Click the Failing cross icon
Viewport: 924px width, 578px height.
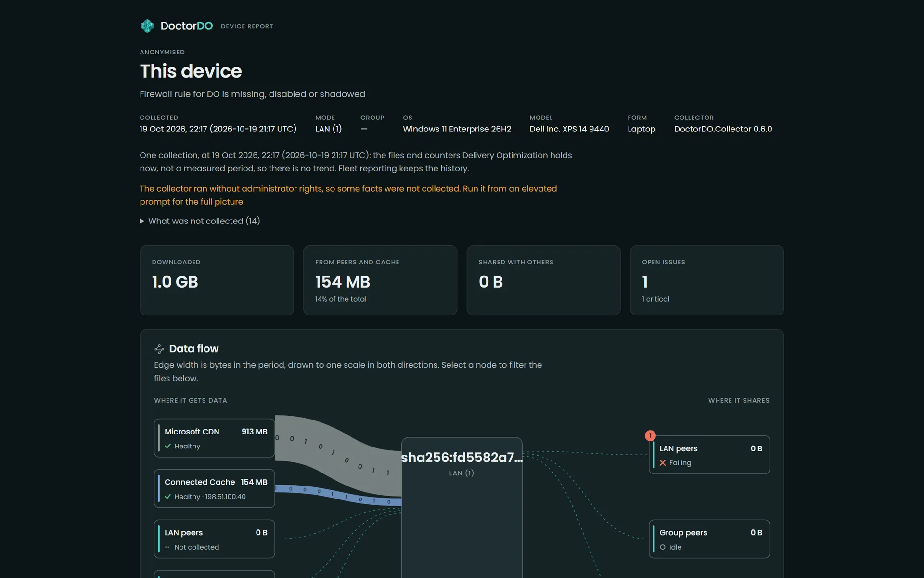click(663, 463)
